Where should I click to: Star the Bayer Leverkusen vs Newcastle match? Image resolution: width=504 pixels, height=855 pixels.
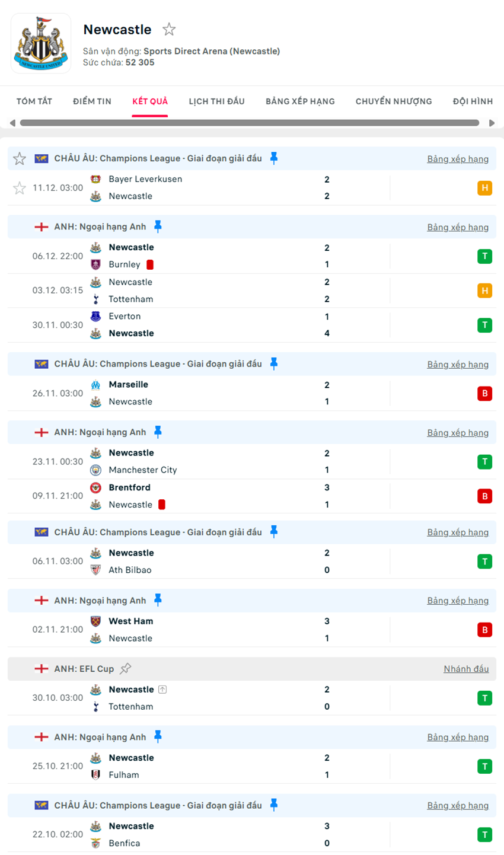pos(19,188)
